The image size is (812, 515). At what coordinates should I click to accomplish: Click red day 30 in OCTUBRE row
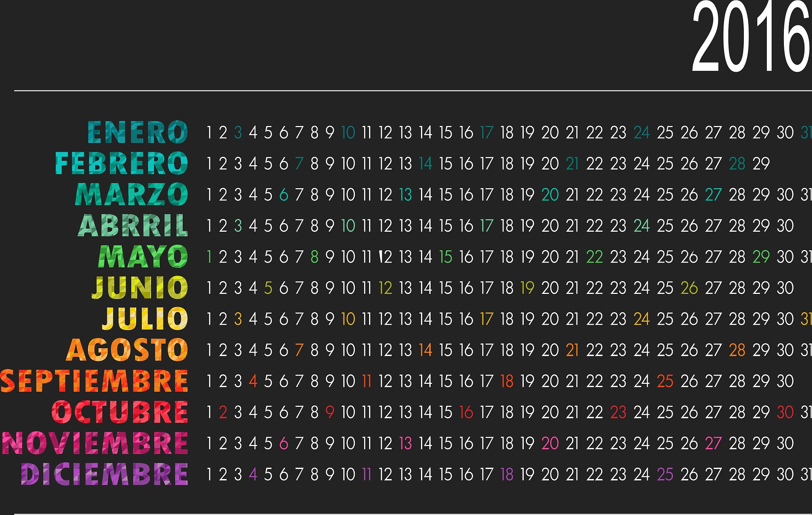point(785,412)
